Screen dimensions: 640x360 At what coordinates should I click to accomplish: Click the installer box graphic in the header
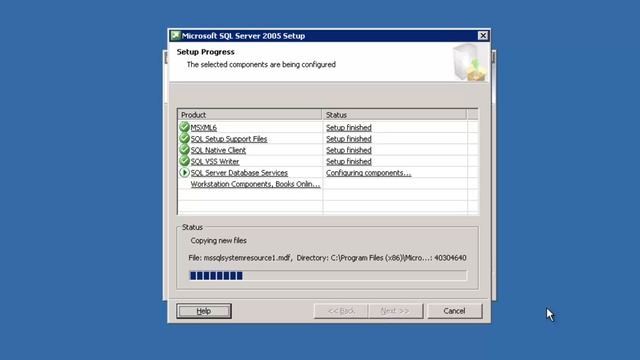tap(470, 62)
